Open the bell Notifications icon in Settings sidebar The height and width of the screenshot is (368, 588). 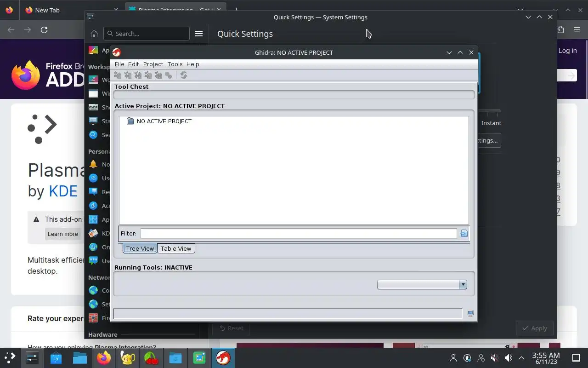(93, 164)
